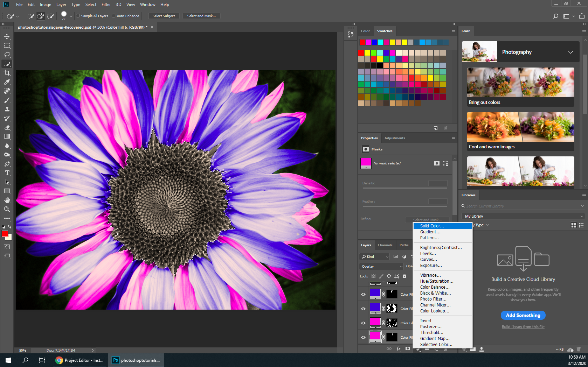This screenshot has width=588, height=367.
Task: Click the Select and Mask... options bar button
Action: 201,16
